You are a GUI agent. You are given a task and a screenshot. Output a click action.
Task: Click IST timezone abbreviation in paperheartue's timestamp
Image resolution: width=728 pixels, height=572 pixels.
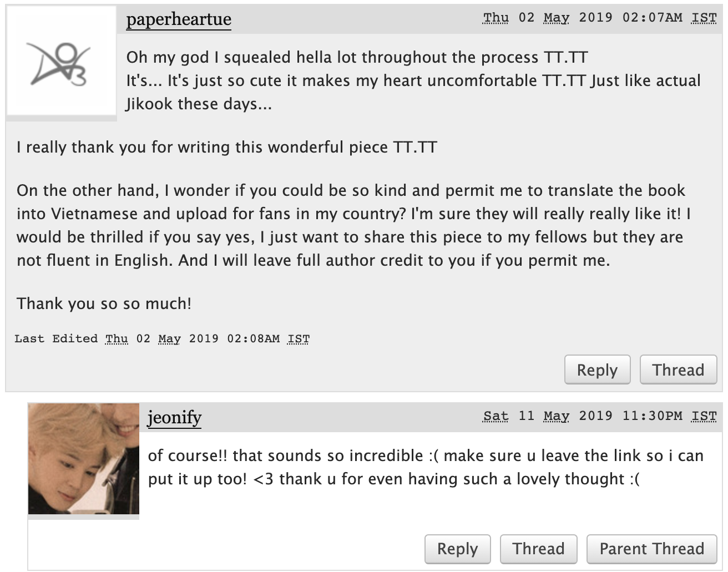pos(704,18)
